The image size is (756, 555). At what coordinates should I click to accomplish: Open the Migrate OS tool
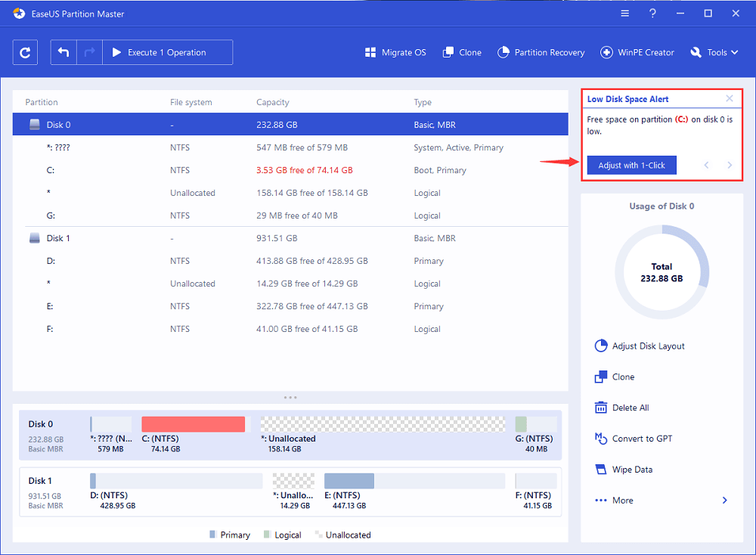pos(395,52)
